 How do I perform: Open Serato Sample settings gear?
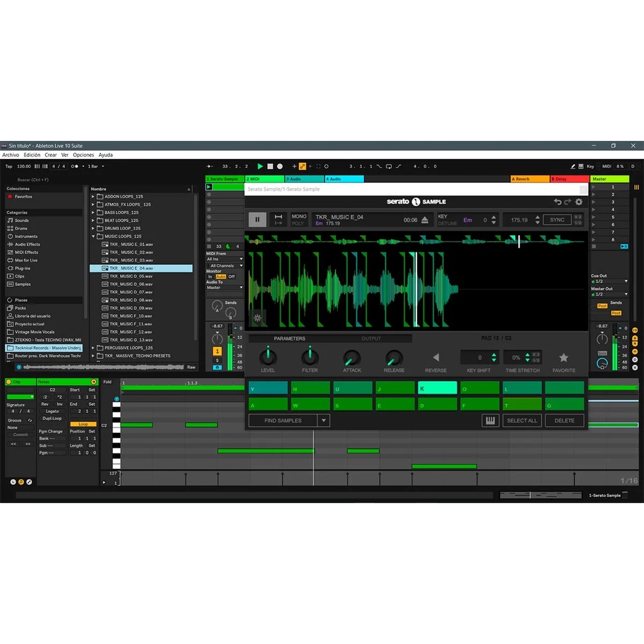coord(579,202)
